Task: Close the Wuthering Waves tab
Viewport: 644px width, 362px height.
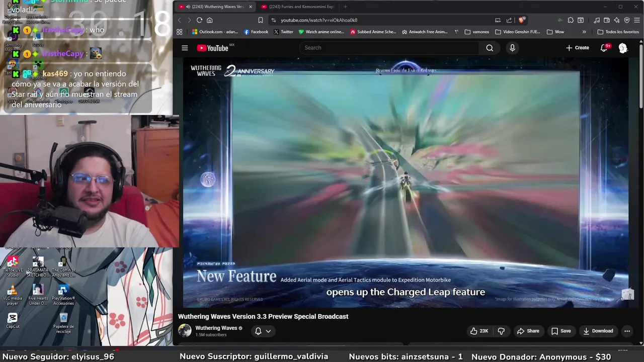Action: [251, 7]
